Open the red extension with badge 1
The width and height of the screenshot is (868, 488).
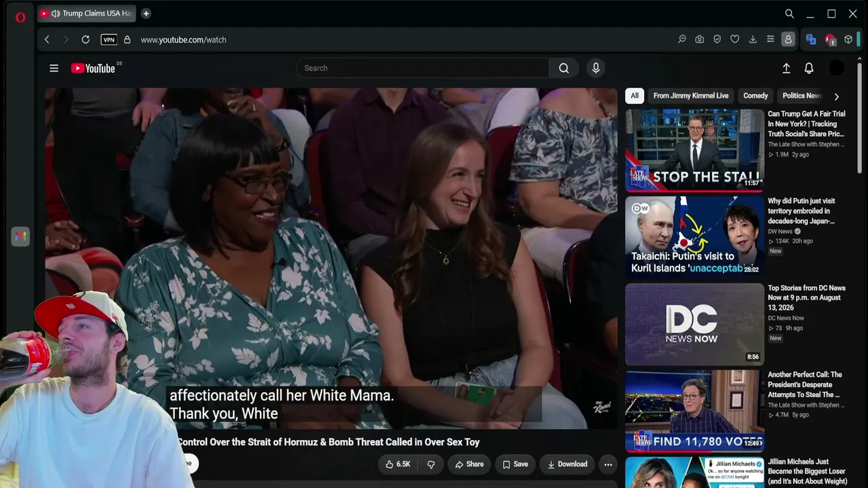(x=830, y=40)
